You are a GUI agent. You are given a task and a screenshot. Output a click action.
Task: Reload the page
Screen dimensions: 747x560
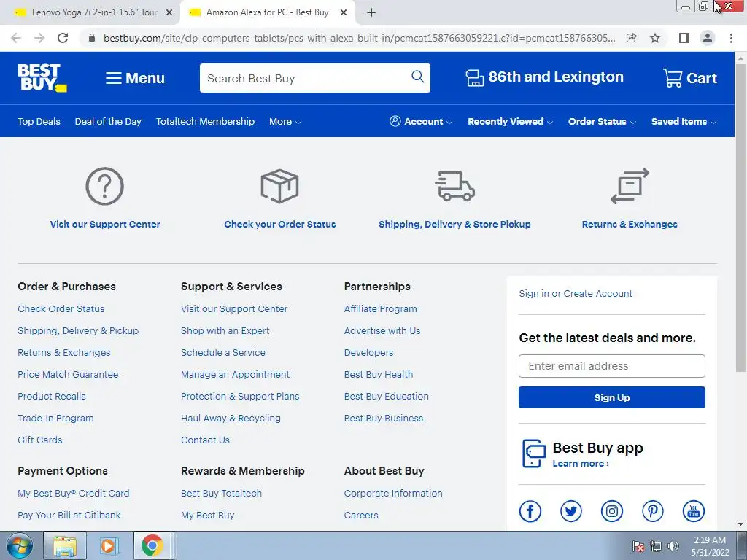(x=63, y=38)
